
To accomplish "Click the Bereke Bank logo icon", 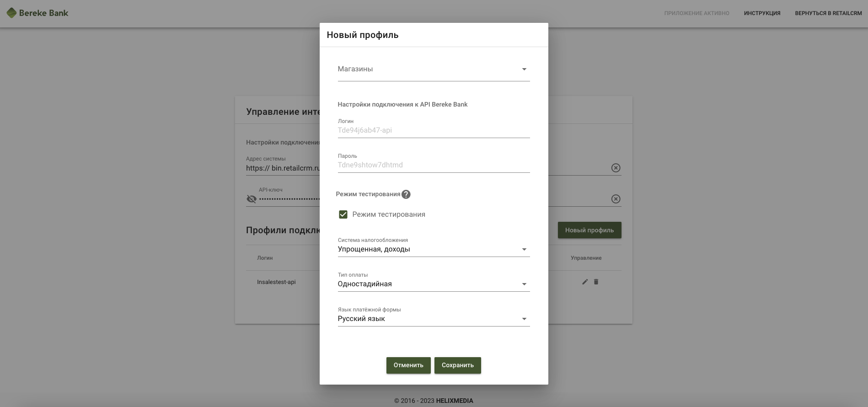I will click(x=11, y=13).
